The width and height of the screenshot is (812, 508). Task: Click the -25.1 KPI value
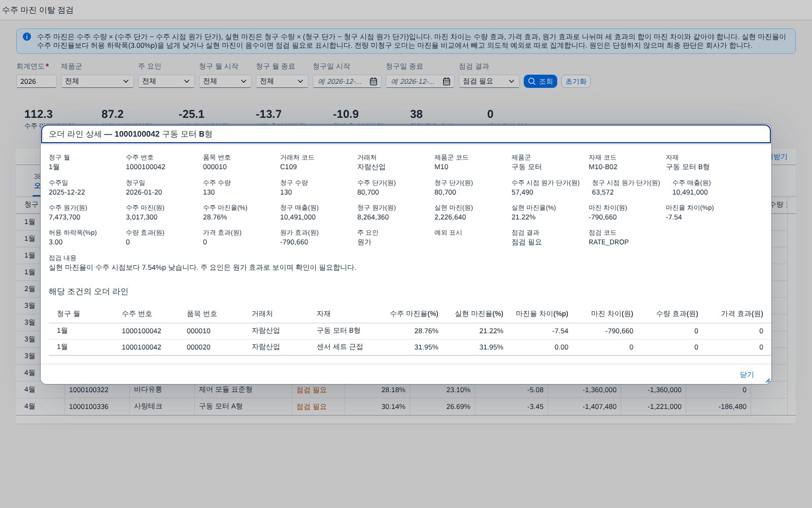[x=191, y=114]
